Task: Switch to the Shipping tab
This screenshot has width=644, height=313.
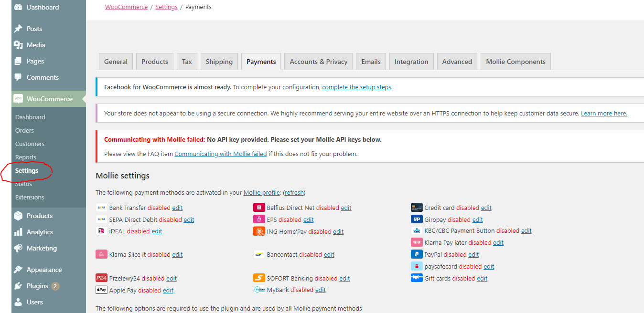Action: click(219, 62)
